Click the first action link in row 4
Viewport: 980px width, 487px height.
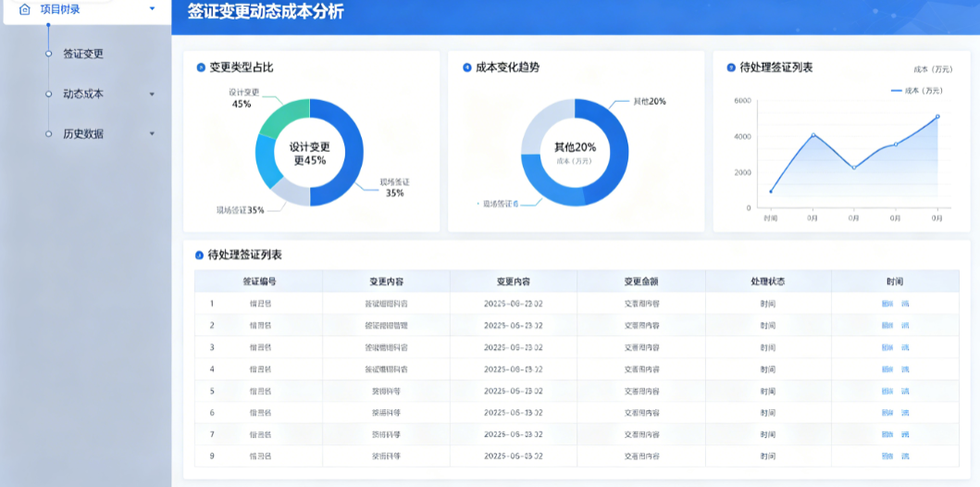[887, 369]
